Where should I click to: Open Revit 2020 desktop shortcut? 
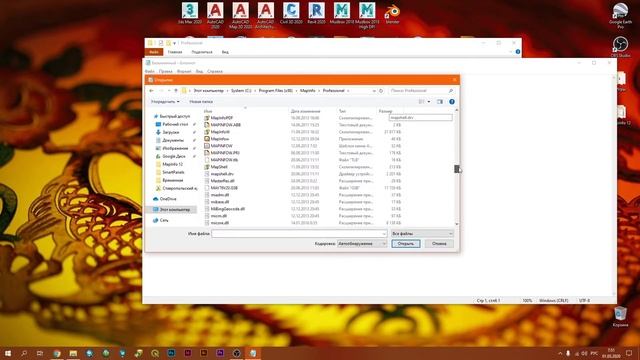pos(316,13)
